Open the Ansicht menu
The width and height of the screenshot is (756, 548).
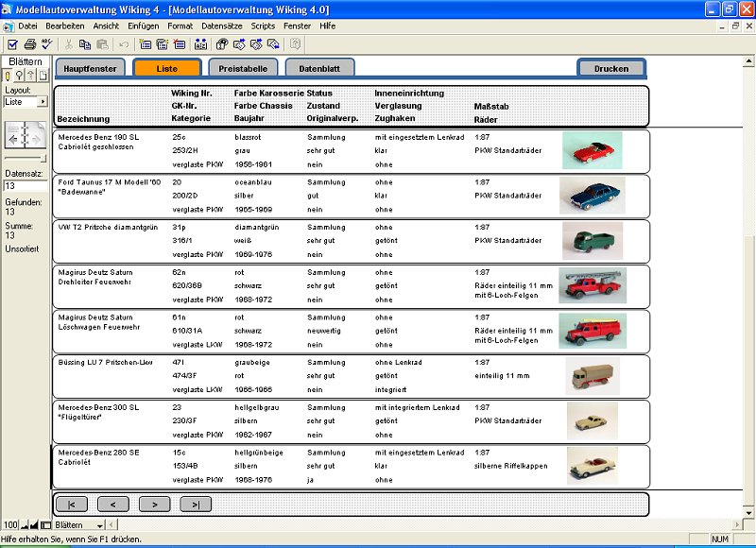point(106,26)
